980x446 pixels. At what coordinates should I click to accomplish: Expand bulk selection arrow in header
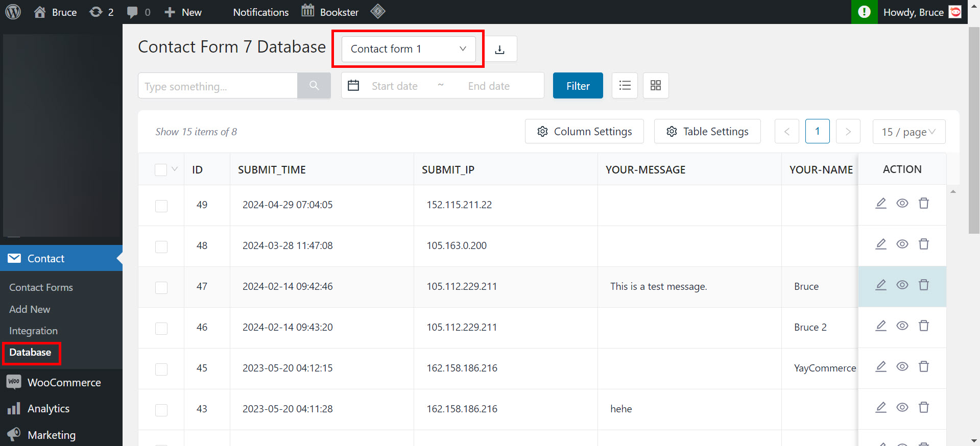175,169
